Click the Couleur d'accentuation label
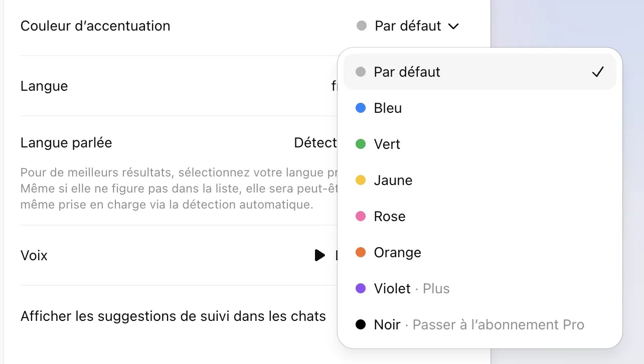644x364 pixels. [95, 26]
